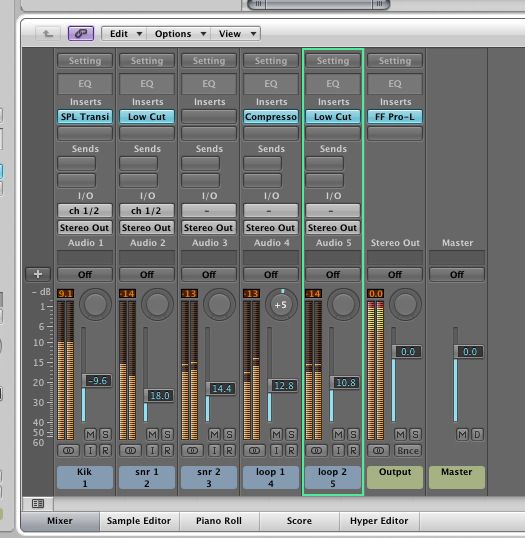Click the pan knob on snr 2 channel
Image resolution: width=525 pixels, height=538 pixels.
pyautogui.click(x=219, y=304)
